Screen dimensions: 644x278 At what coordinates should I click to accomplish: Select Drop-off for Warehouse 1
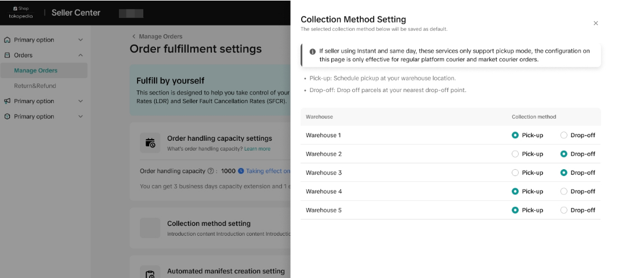click(x=563, y=136)
